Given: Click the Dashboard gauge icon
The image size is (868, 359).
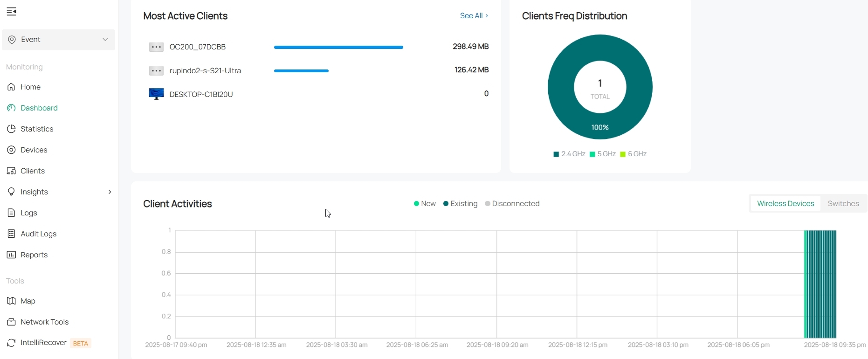Looking at the screenshot, I should pyautogui.click(x=11, y=108).
